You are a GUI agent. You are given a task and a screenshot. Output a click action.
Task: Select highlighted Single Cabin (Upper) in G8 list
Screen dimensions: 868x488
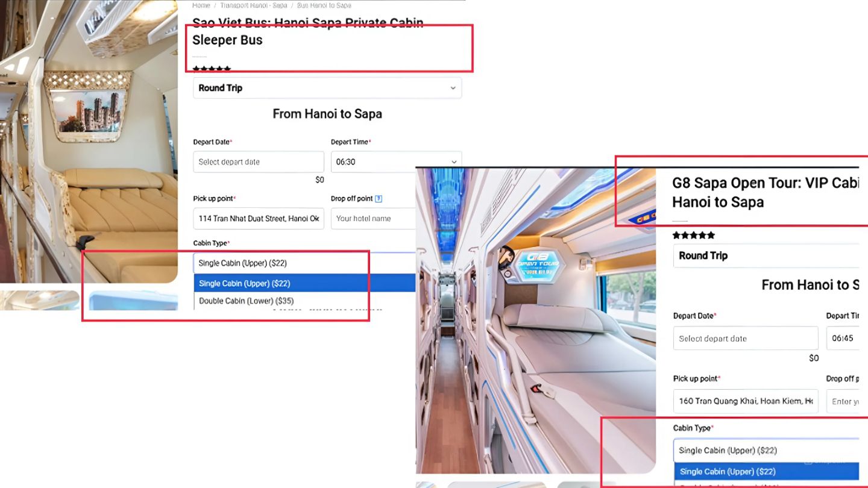728,471
